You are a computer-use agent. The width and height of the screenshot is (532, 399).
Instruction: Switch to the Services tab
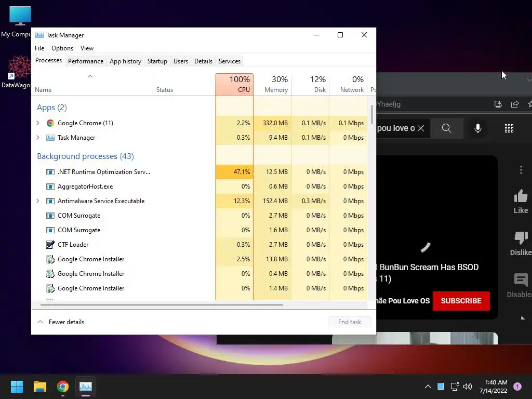click(x=229, y=61)
